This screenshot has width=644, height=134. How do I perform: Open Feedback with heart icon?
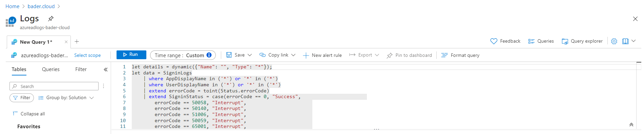505,41
